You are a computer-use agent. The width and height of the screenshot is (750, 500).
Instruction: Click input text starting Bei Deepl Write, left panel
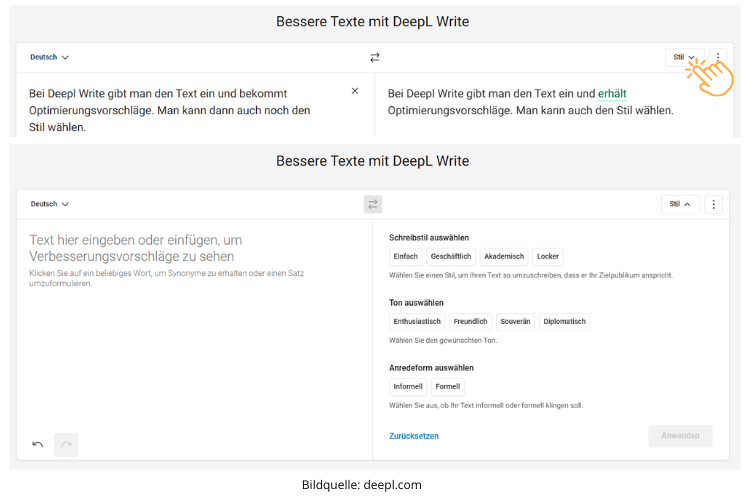(170, 111)
